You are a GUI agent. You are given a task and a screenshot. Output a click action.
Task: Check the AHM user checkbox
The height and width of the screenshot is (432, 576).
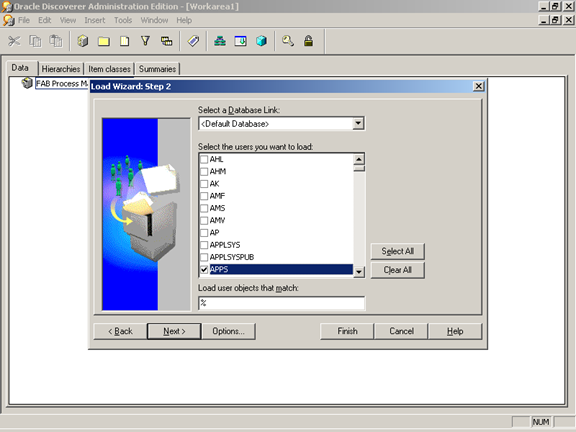tap(204, 172)
